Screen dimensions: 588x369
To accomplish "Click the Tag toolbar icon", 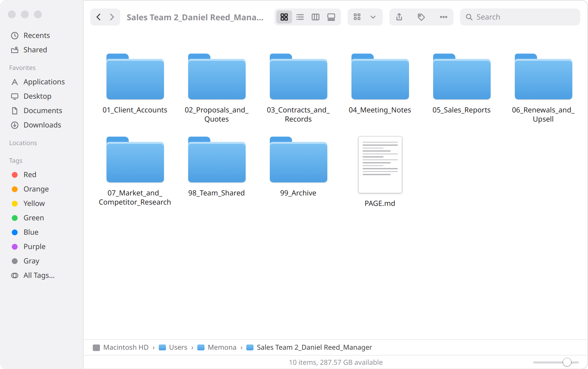I will (421, 17).
